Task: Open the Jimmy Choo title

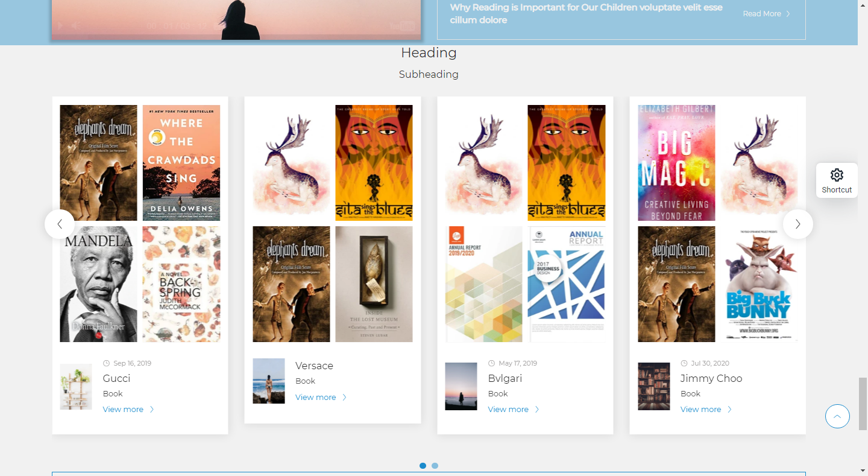Action: tap(711, 378)
